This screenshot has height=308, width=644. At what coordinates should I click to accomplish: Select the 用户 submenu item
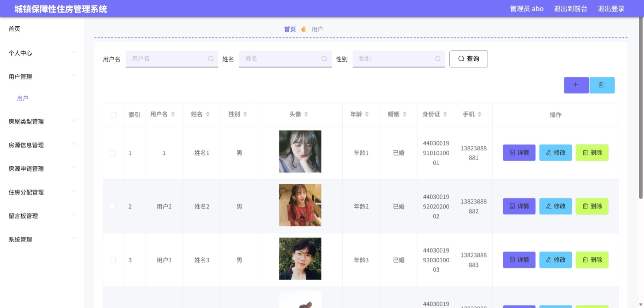(x=23, y=98)
